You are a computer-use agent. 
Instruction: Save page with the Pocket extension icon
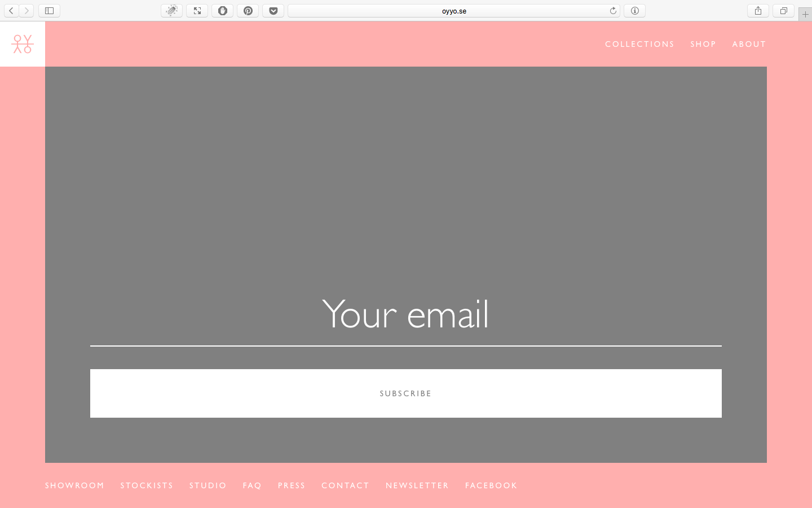(273, 11)
